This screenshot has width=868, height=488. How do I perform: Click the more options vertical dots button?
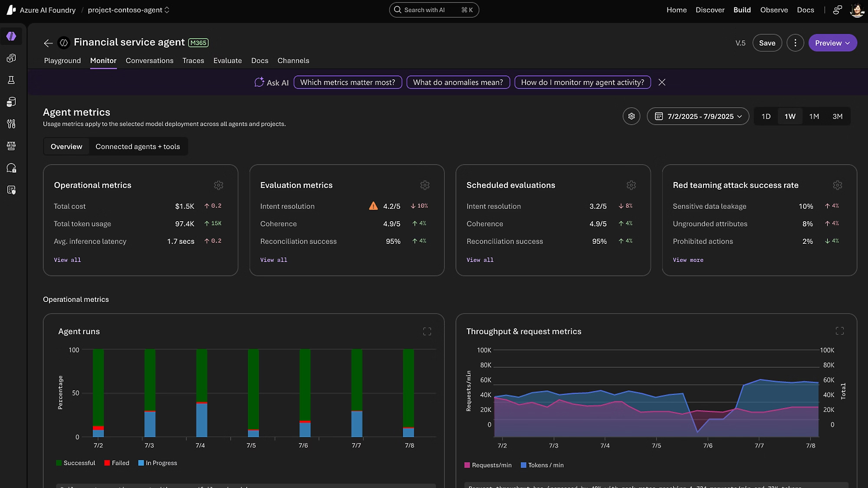click(795, 43)
